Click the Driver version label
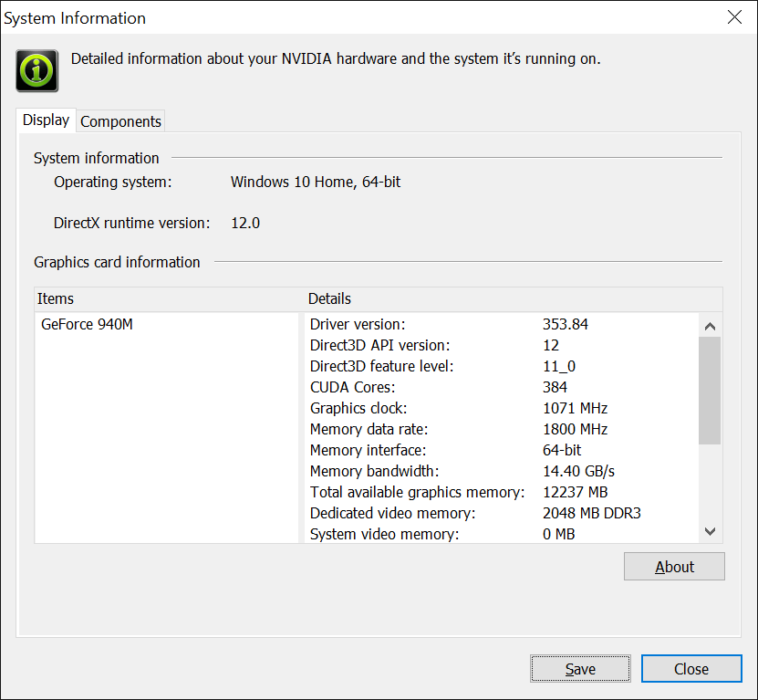758x700 pixels. [358, 325]
